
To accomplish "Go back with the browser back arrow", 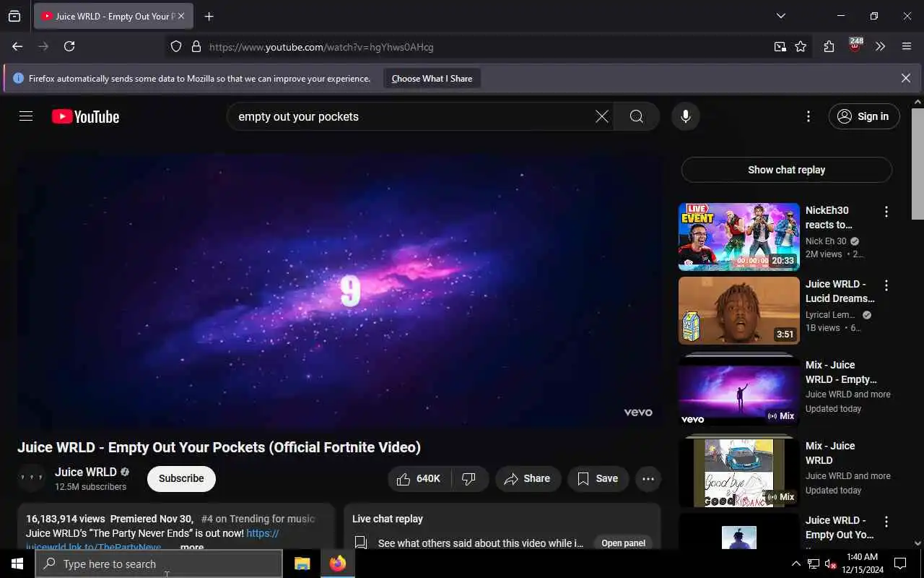I will click(17, 46).
